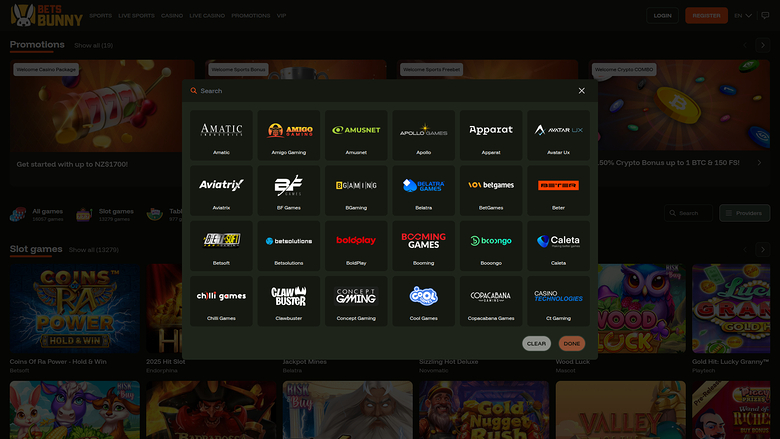The width and height of the screenshot is (780, 439).
Task: Open VIP menu item
Action: (x=281, y=16)
